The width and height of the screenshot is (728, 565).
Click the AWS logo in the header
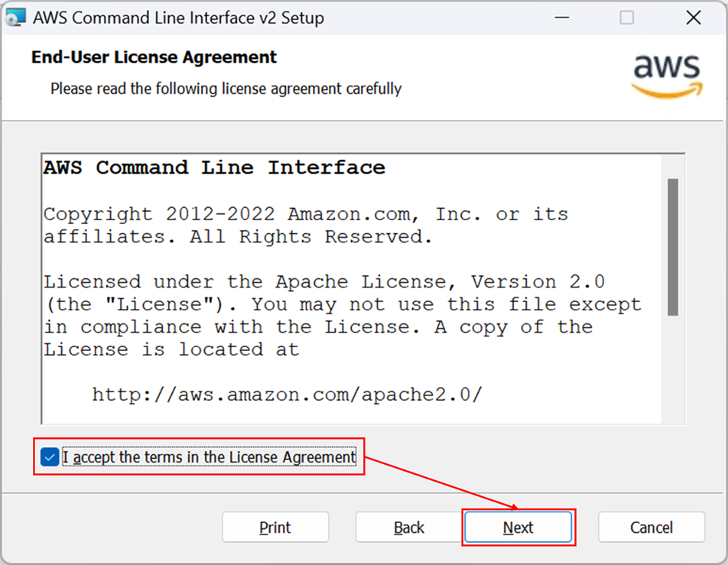[x=667, y=76]
